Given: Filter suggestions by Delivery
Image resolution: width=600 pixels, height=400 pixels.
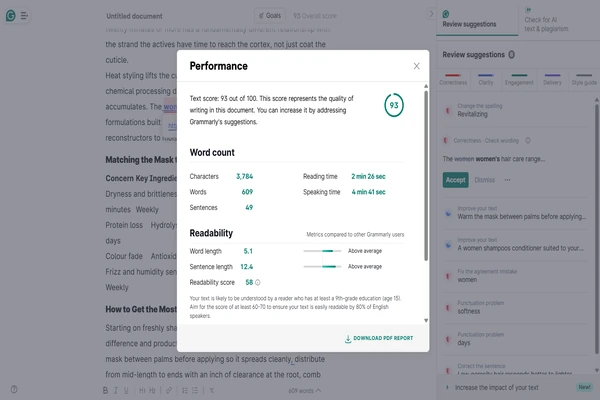Looking at the screenshot, I should 552,79.
